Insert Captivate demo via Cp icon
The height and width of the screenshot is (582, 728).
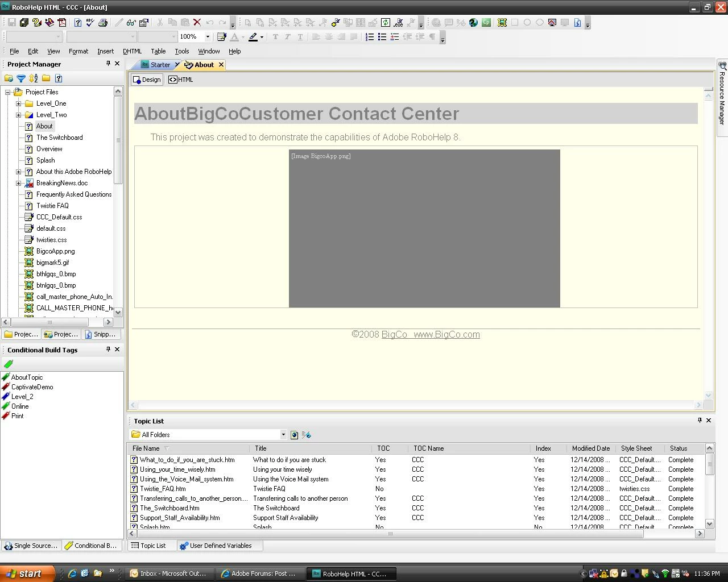coord(486,23)
